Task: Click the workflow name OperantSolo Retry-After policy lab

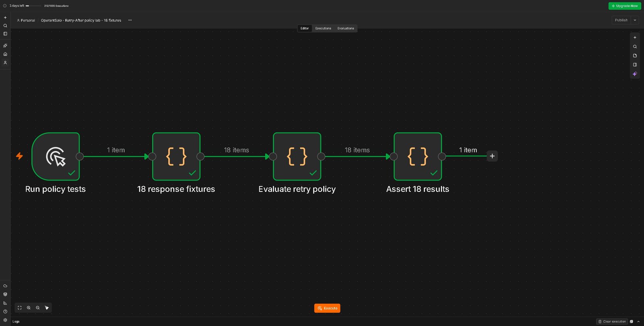Action: (81, 20)
